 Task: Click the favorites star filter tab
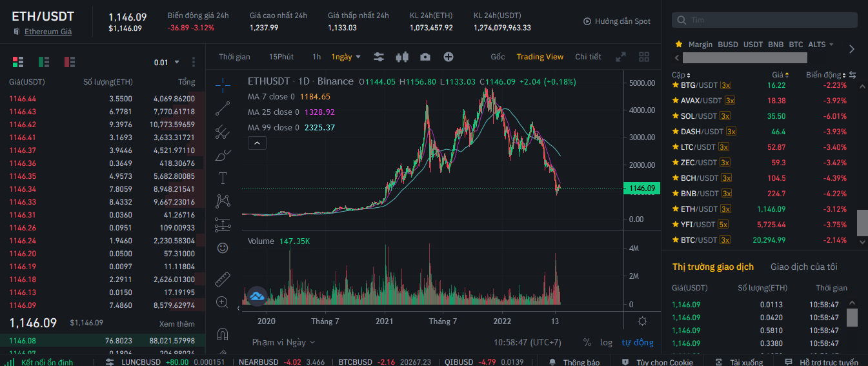tap(679, 45)
